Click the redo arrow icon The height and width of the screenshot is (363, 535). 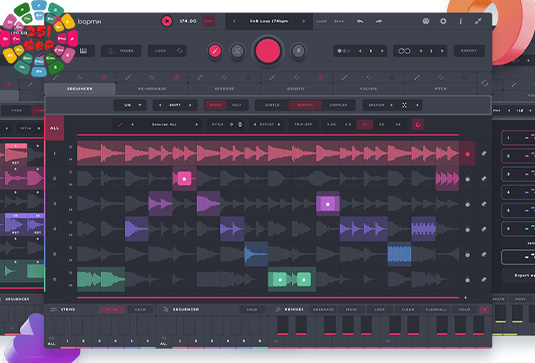pyautogui.click(x=379, y=21)
